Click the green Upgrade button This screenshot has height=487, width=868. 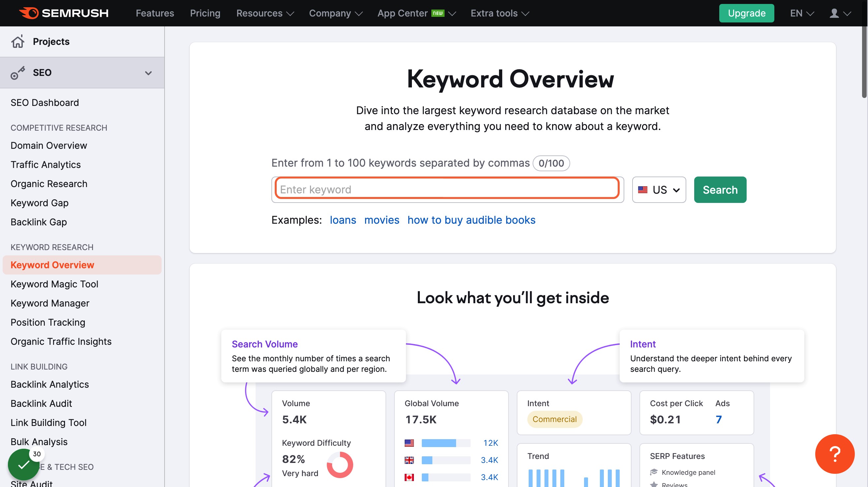click(x=746, y=13)
